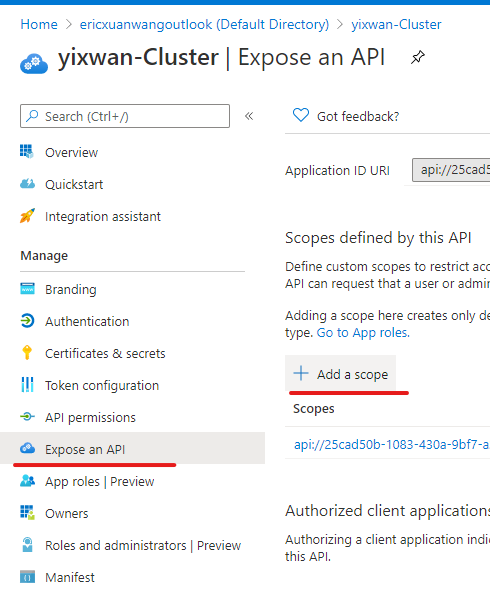Collapse the sidebar with double chevron
This screenshot has width=490, height=590.
(249, 116)
